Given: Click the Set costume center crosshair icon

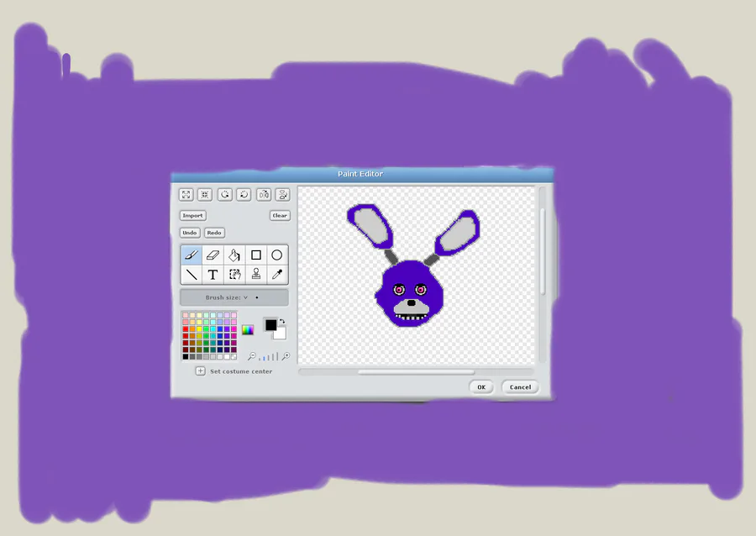Looking at the screenshot, I should pos(201,370).
